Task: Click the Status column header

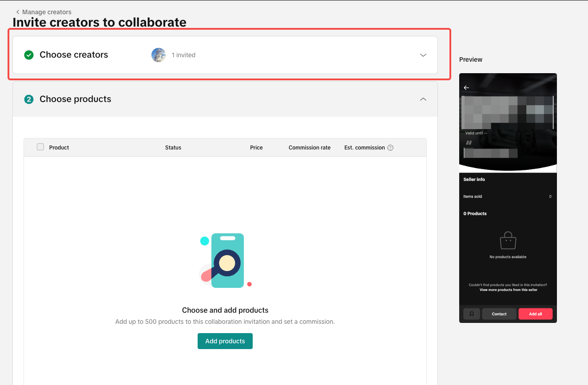Action: pos(173,148)
